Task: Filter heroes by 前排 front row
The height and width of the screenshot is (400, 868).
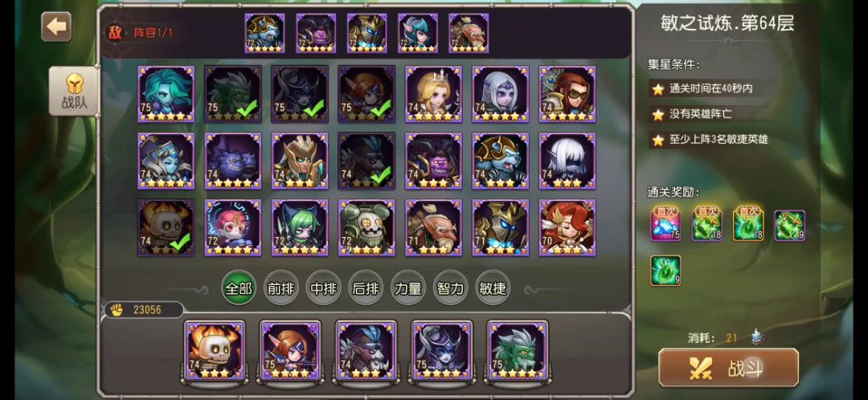Action: (x=281, y=288)
